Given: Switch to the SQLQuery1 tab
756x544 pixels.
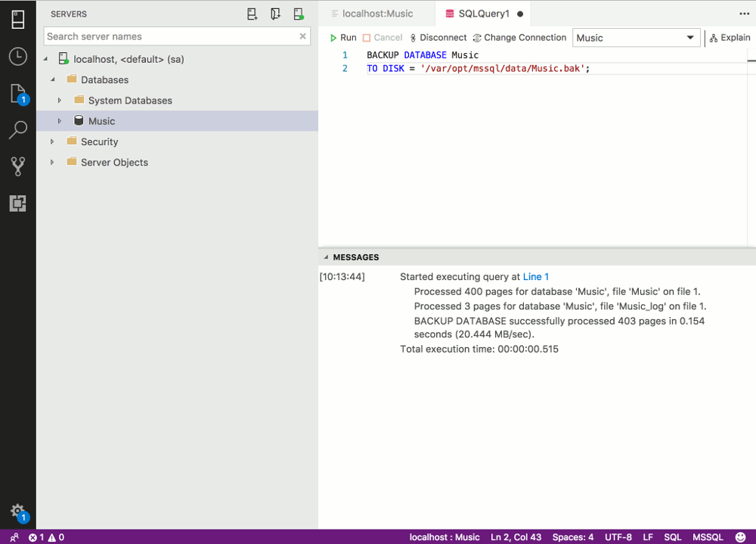Looking at the screenshot, I should coord(484,14).
